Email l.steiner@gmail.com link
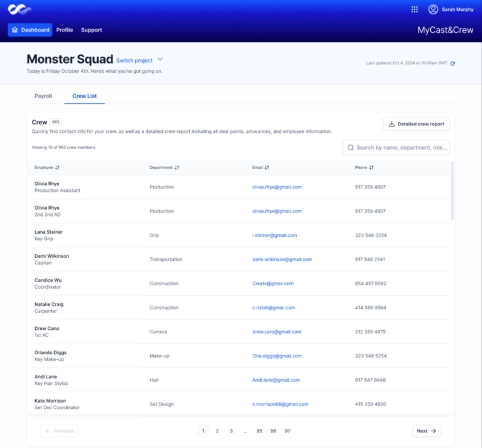Image resolution: width=482 pixels, height=448 pixels. [274, 235]
